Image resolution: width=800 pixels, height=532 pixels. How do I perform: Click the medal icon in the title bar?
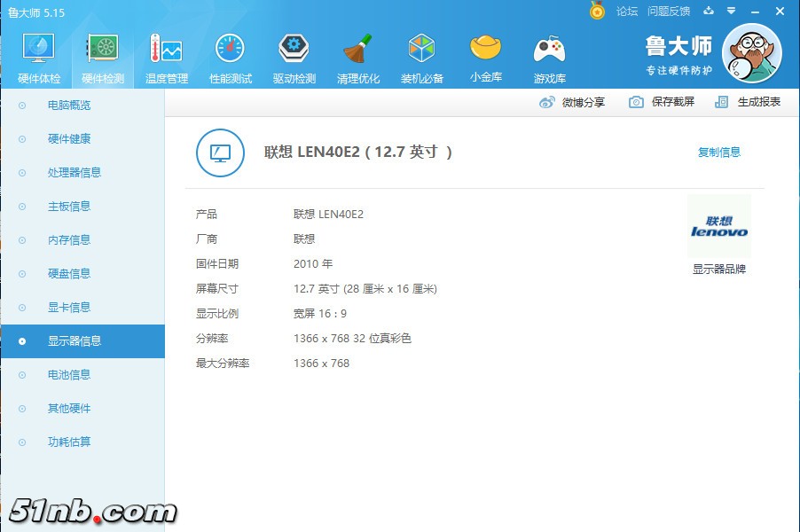coord(598,11)
